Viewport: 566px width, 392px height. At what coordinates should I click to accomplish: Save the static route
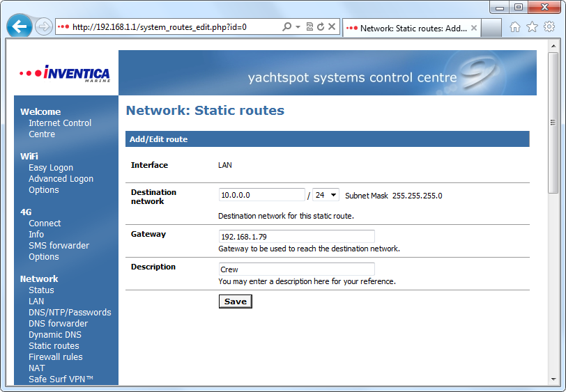point(236,301)
